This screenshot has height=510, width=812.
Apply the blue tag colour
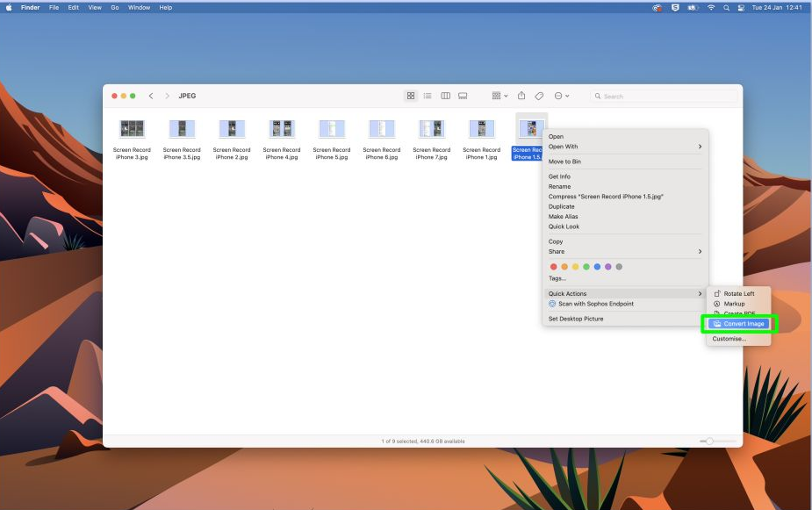(597, 267)
